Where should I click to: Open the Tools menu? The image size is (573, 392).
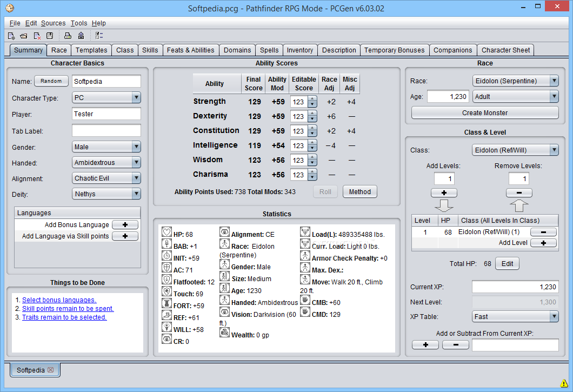79,23
